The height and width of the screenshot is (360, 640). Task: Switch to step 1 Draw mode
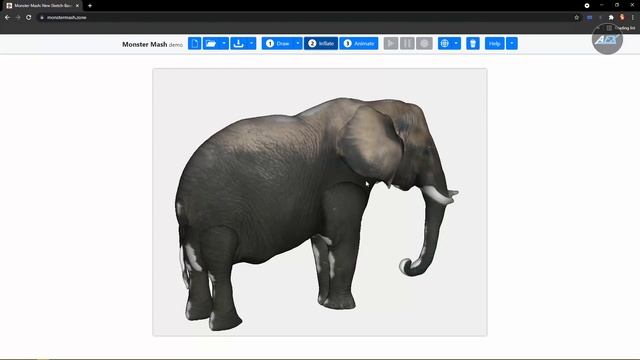click(278, 43)
